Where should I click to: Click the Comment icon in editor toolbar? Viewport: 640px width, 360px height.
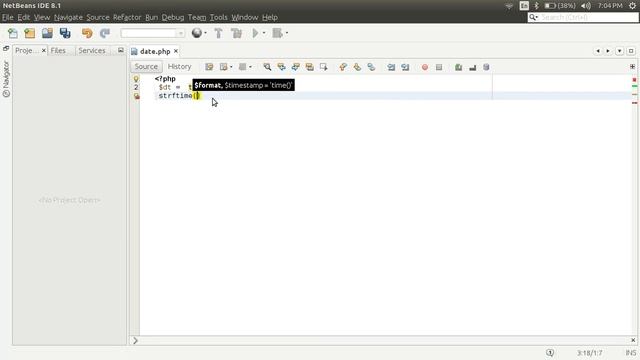click(458, 67)
